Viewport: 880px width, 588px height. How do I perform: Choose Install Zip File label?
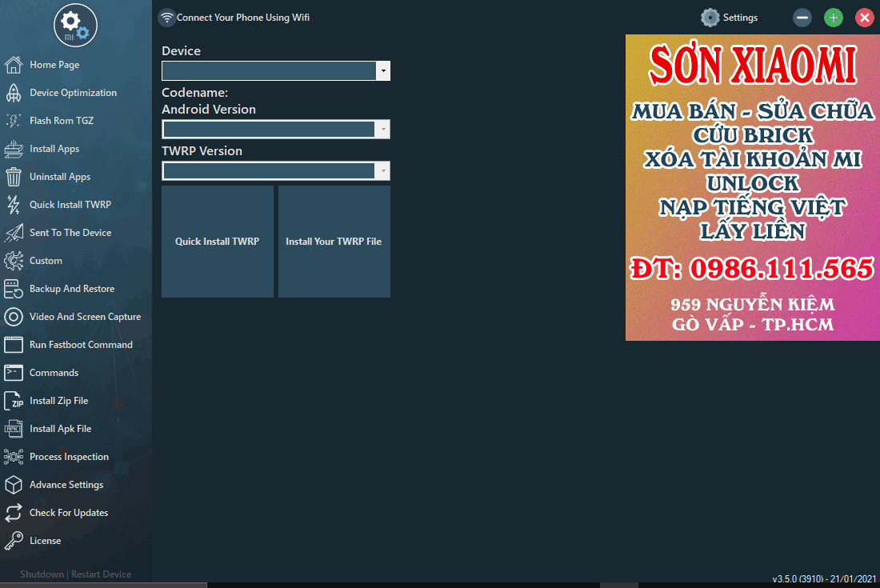(59, 401)
